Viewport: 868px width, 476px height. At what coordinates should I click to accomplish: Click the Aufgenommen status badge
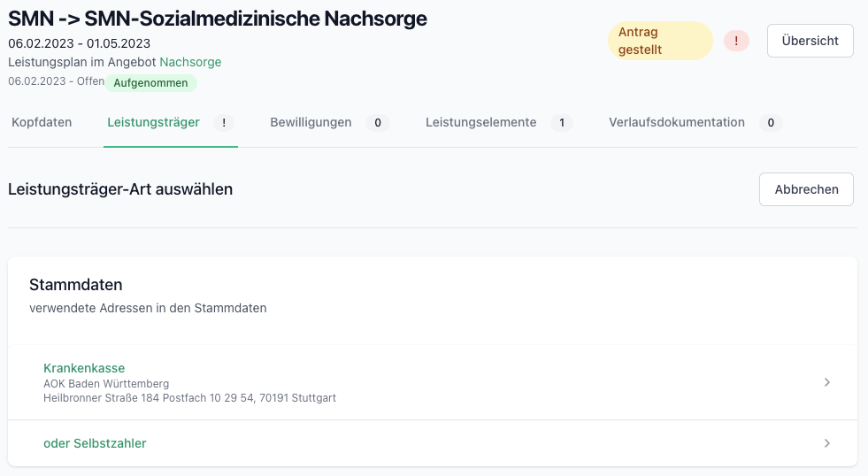coord(150,83)
